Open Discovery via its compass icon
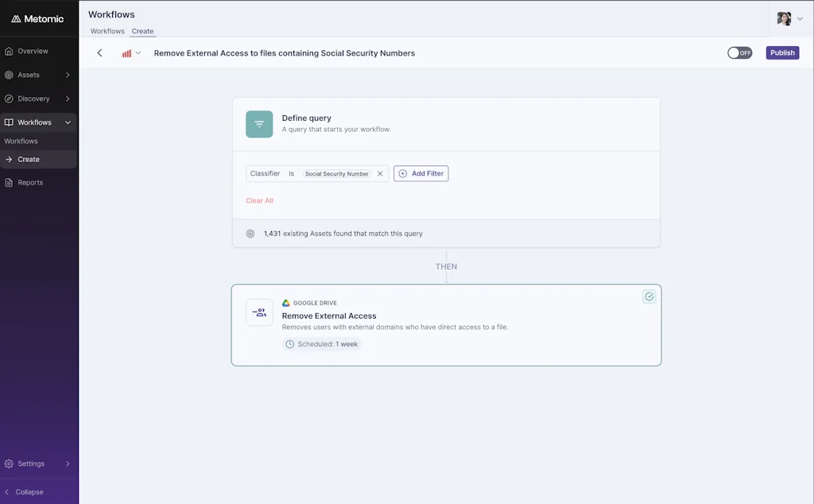This screenshot has width=814, height=504. (x=10, y=99)
